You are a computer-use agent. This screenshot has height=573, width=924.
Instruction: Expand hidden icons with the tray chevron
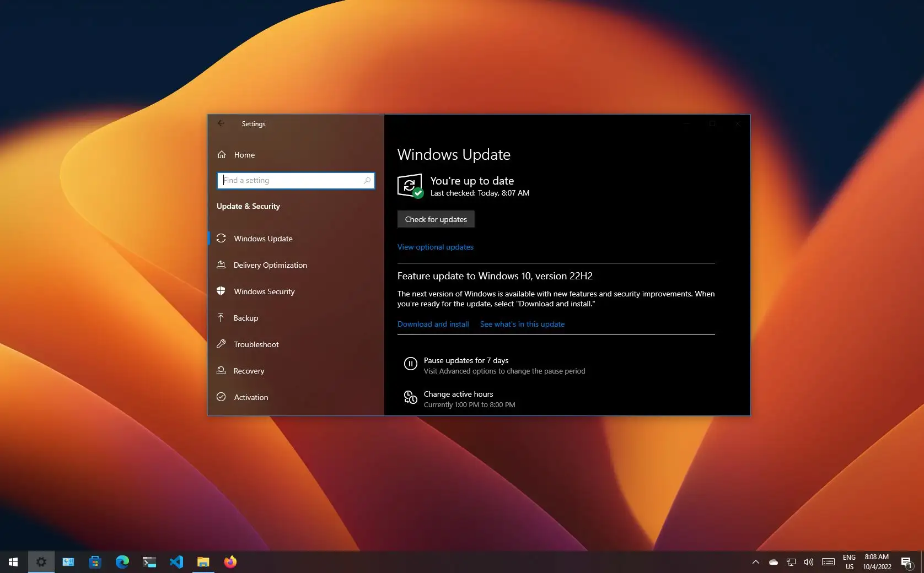pyautogui.click(x=755, y=561)
